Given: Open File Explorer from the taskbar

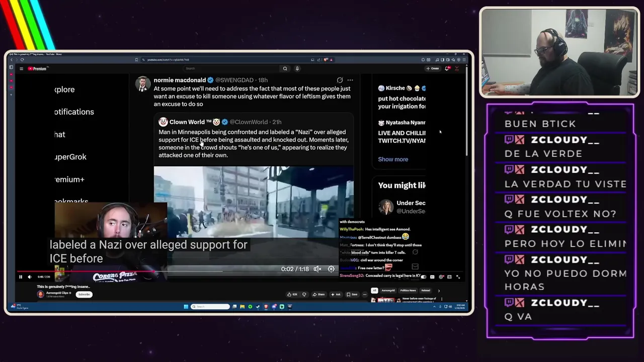Looking at the screenshot, I should tap(242, 307).
